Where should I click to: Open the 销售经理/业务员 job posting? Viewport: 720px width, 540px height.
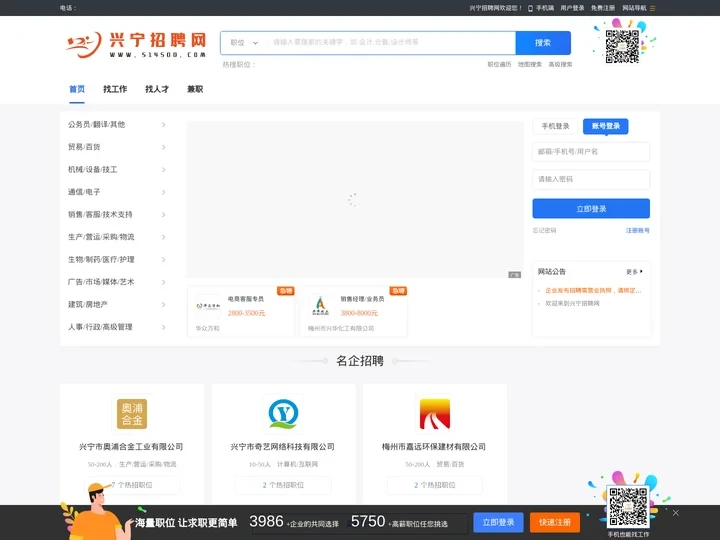[362, 299]
